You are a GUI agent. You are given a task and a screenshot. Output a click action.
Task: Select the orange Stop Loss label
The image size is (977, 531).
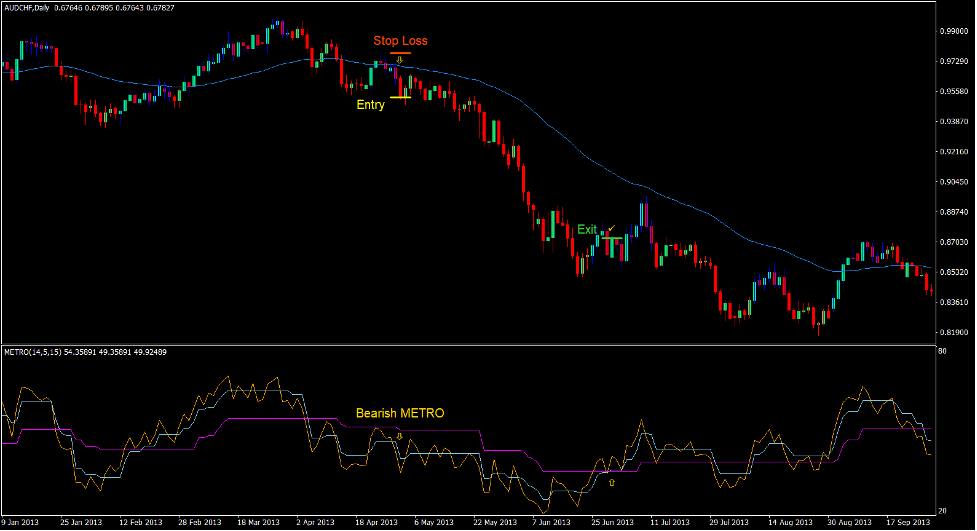click(400, 41)
